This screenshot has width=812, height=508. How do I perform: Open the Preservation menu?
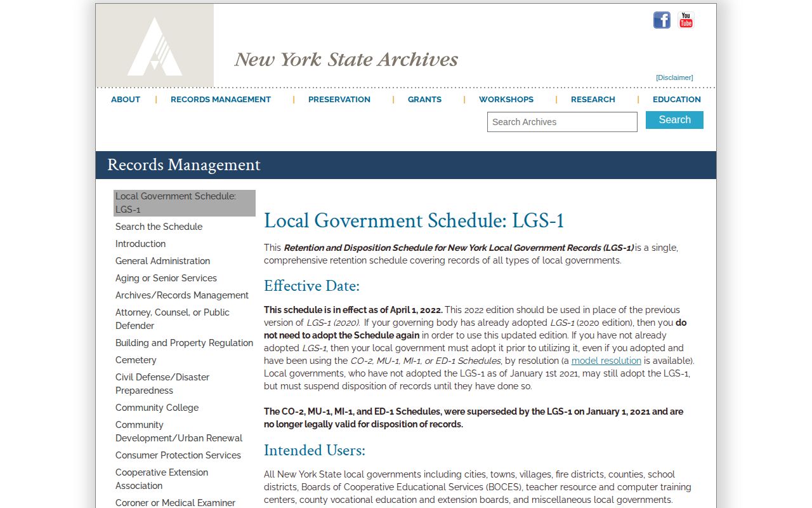(x=339, y=100)
